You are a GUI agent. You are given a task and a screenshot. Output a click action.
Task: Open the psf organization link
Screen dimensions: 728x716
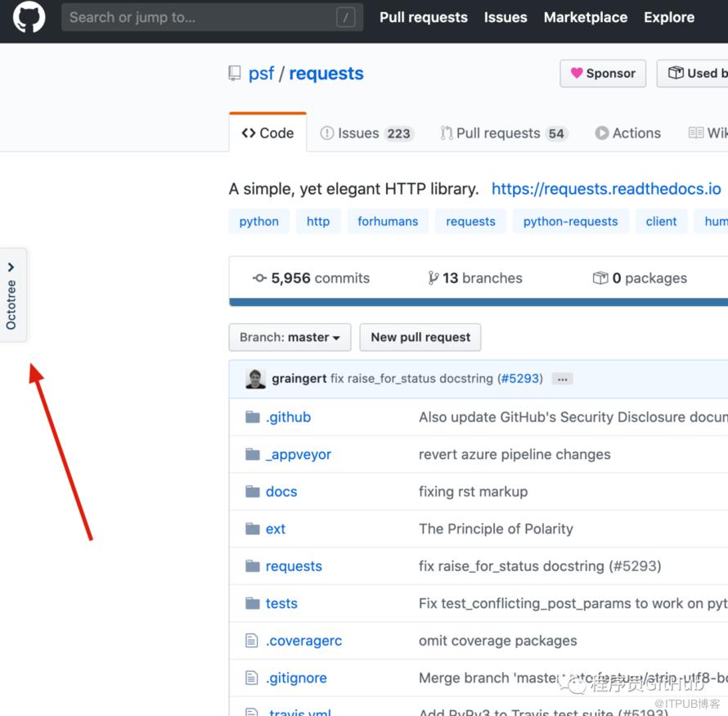[x=262, y=74]
